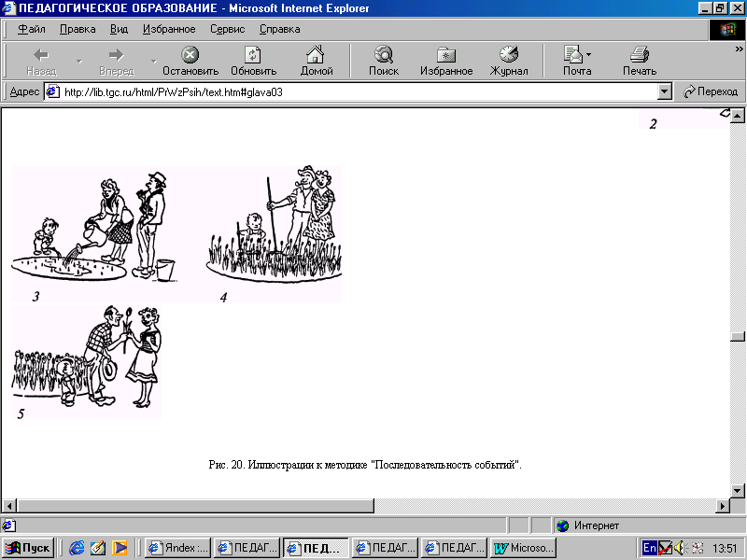Click illustration 3 with the watering can
The height and width of the screenshot is (560, 747).
click(94, 233)
